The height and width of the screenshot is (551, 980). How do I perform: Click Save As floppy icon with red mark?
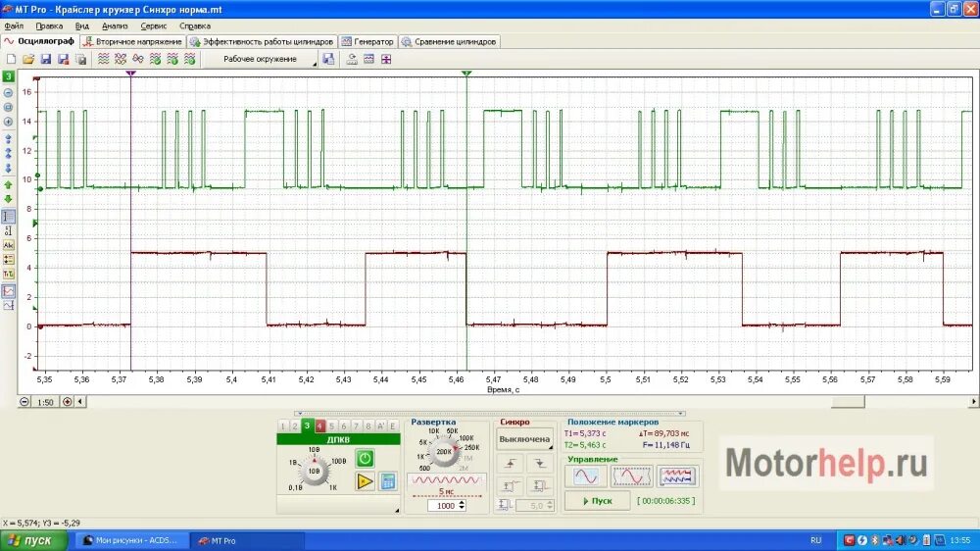pyautogui.click(x=63, y=59)
